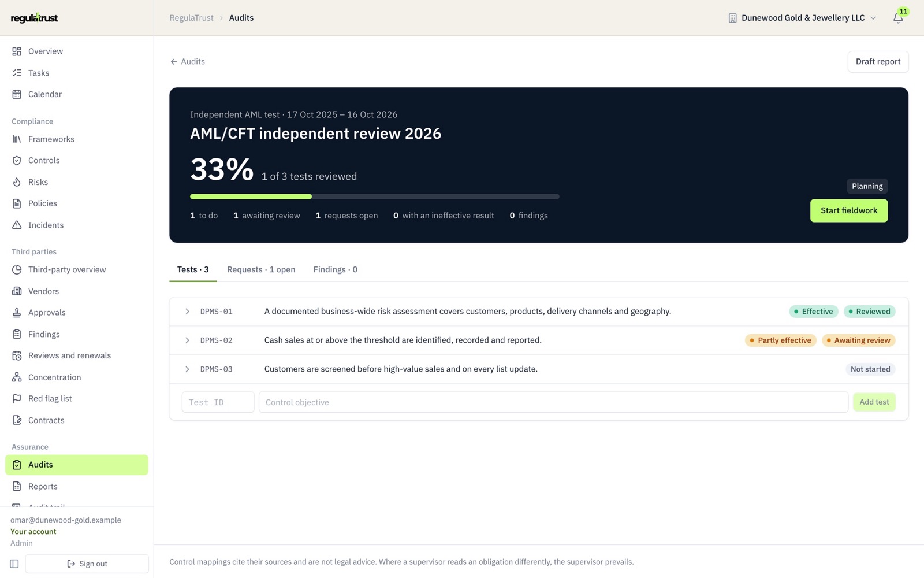924x578 pixels.
Task: Click the regulatrust logo
Action: pyautogui.click(x=34, y=18)
